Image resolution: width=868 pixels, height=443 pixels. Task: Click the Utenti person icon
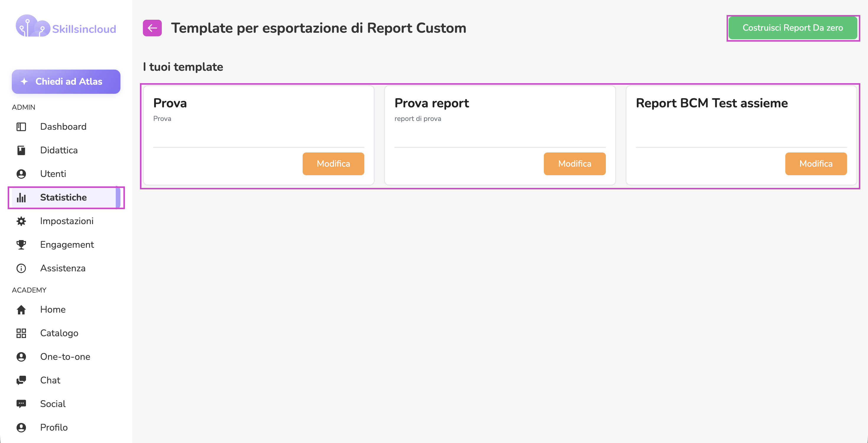pos(21,174)
